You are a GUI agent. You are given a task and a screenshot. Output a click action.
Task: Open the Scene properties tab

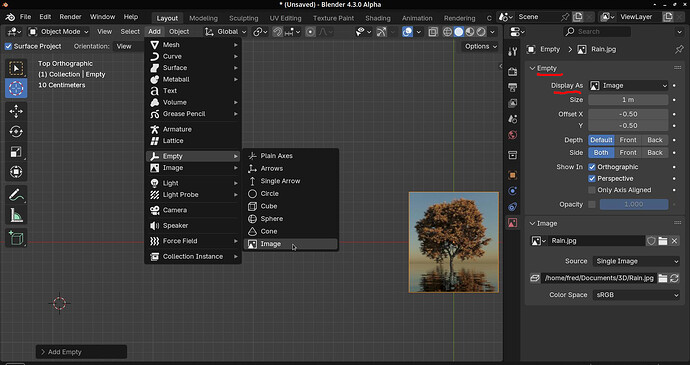512,119
